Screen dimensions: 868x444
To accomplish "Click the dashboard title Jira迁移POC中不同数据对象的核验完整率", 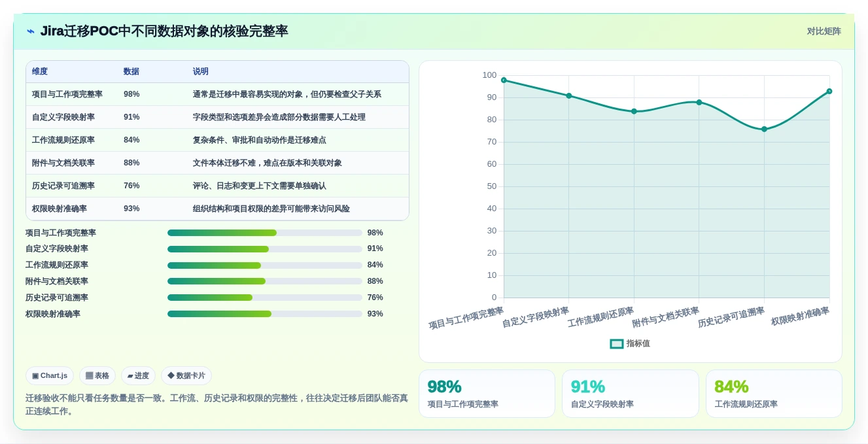I will 164,31.
